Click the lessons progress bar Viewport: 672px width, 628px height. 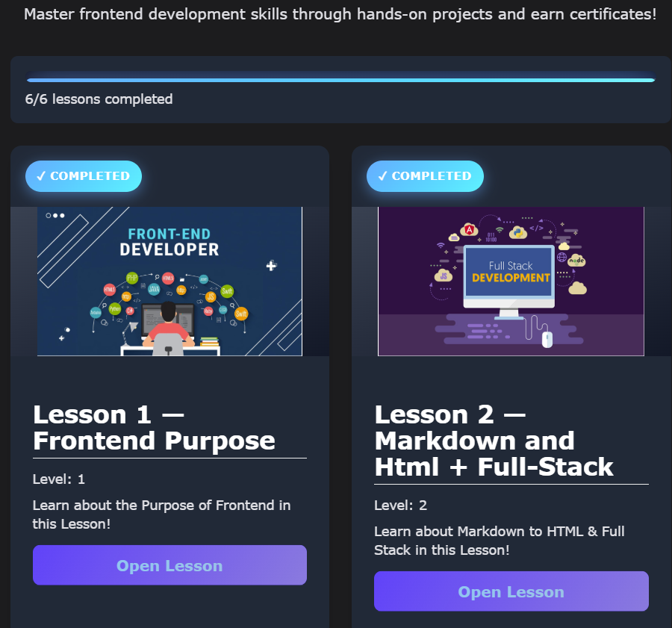pos(340,80)
